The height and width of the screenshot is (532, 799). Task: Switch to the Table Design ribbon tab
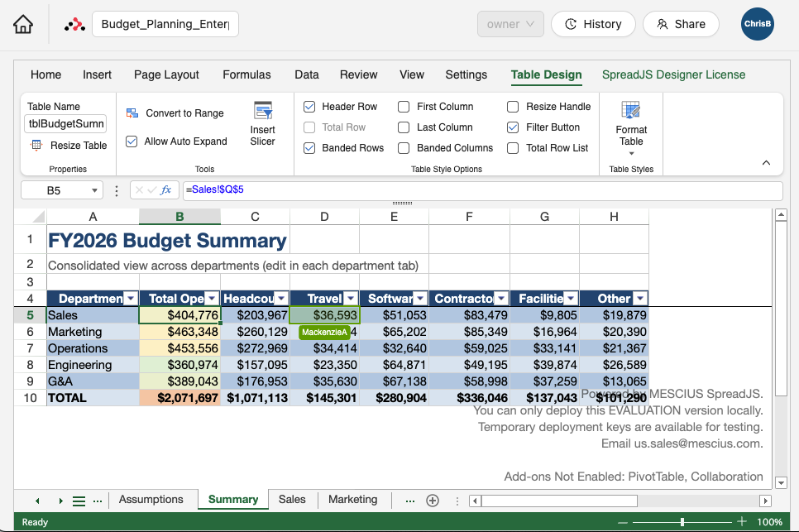coord(546,74)
